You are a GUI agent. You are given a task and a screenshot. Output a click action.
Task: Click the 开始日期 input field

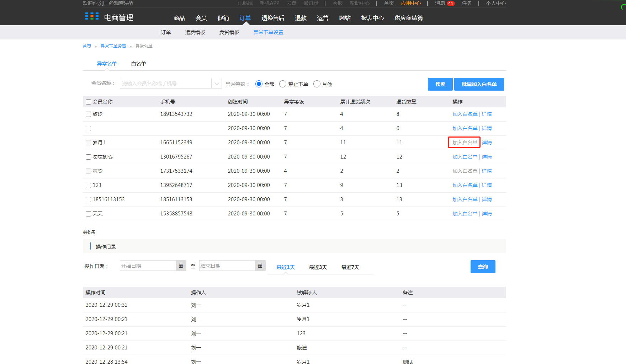(148, 266)
